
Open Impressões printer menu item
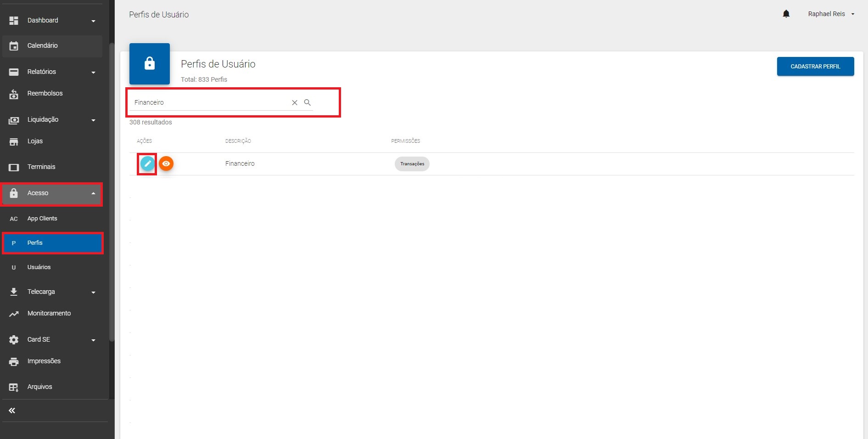pos(44,361)
